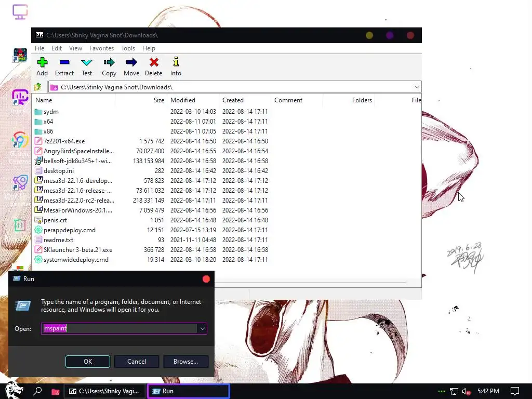Go up one folder level arrow icon
This screenshot has width=532, height=399.
click(37, 87)
